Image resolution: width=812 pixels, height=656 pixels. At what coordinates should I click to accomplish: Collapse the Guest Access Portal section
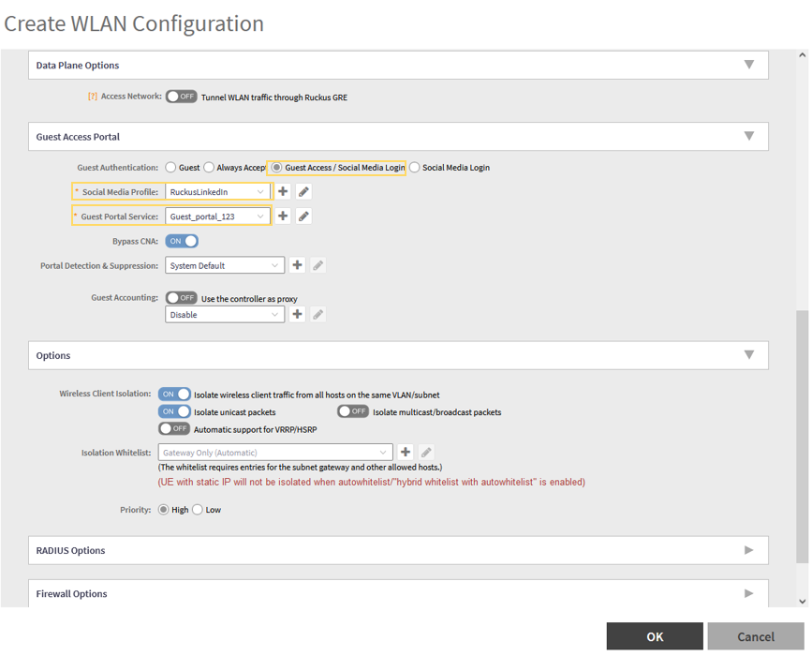(x=749, y=136)
